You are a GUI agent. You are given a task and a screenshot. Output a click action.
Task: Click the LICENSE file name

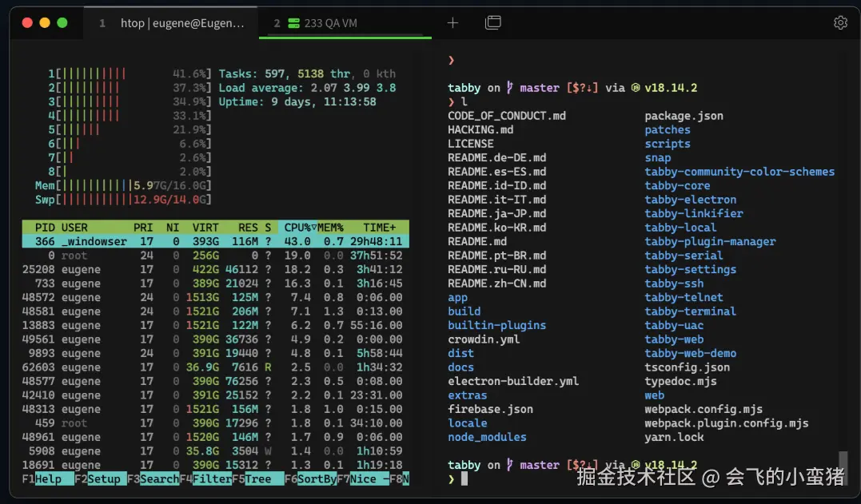[x=471, y=144]
